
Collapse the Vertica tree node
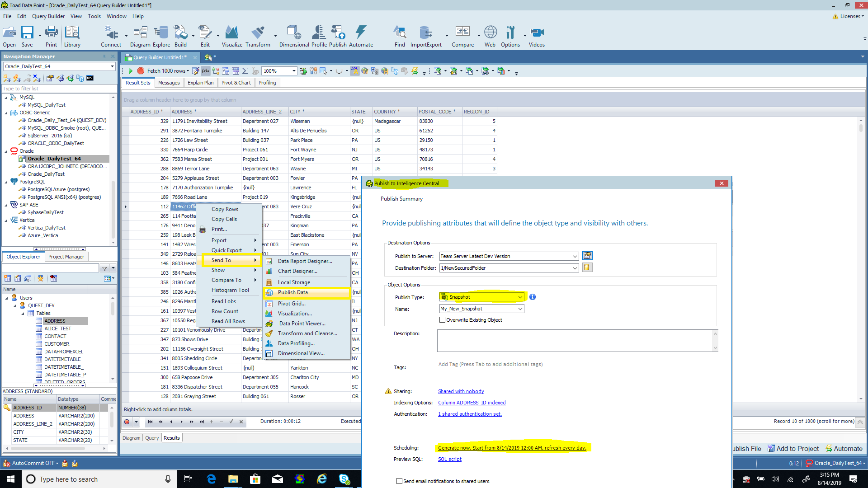[6, 220]
